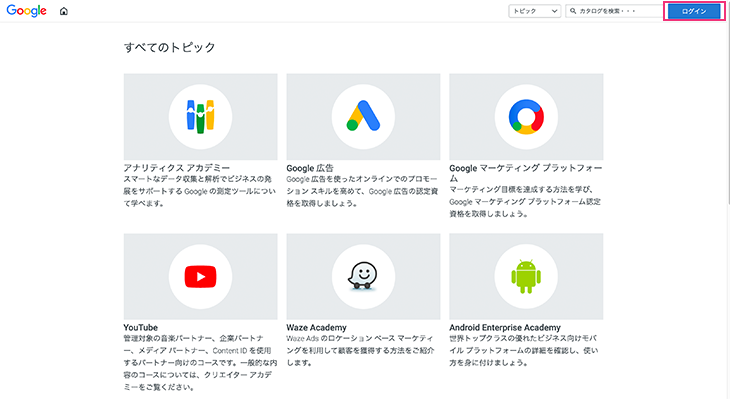730x420 pixels.
Task: Open the Google Ads logo tile
Action: click(x=363, y=116)
